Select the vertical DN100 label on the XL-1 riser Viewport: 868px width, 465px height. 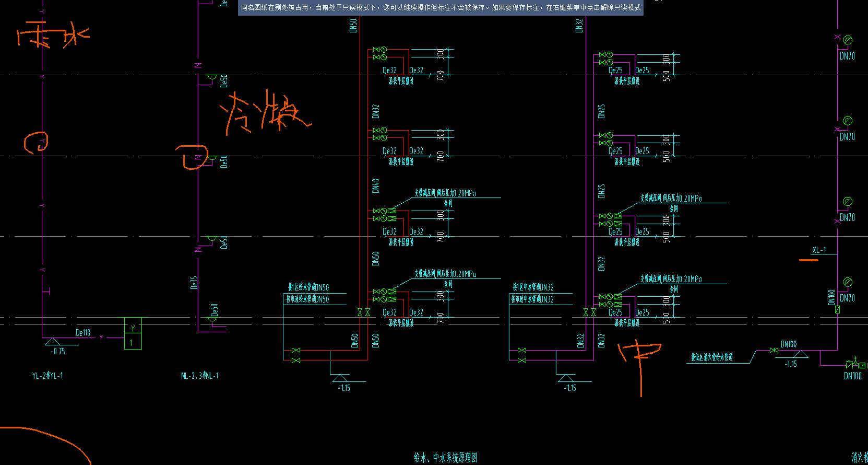tap(831, 297)
